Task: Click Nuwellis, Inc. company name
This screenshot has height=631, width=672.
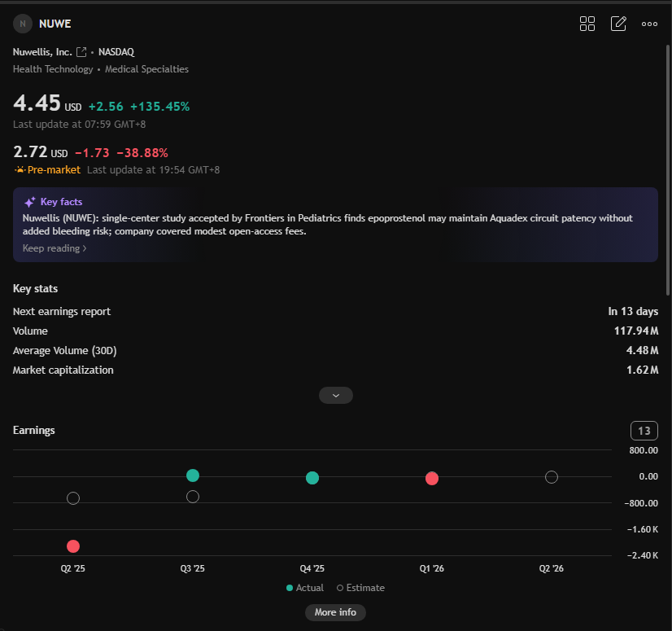Action: [x=42, y=52]
